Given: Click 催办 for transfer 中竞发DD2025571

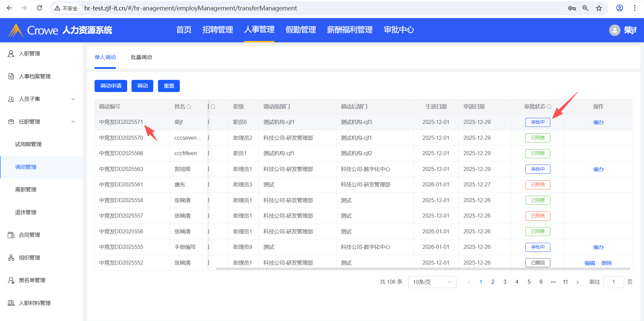Looking at the screenshot, I should (598, 122).
